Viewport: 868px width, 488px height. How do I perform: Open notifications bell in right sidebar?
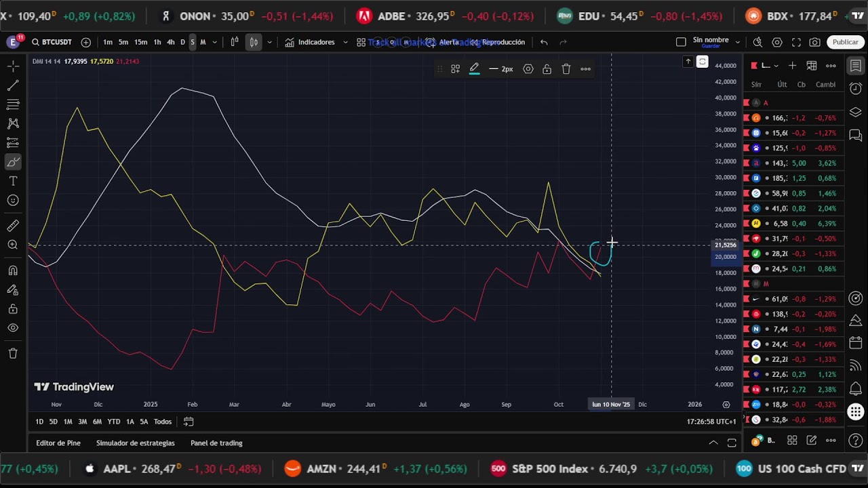pos(856,389)
